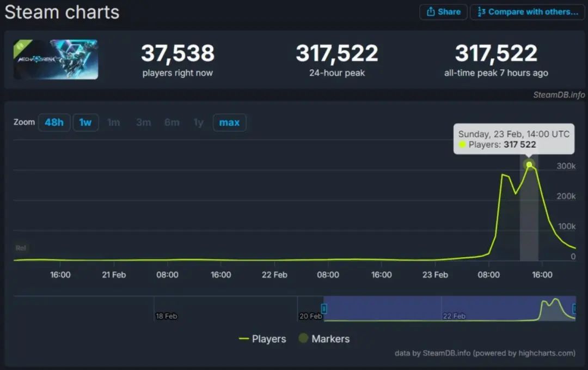588x370 pixels.
Task: Click the 18 Feb label in the navigator
Action: tap(167, 316)
